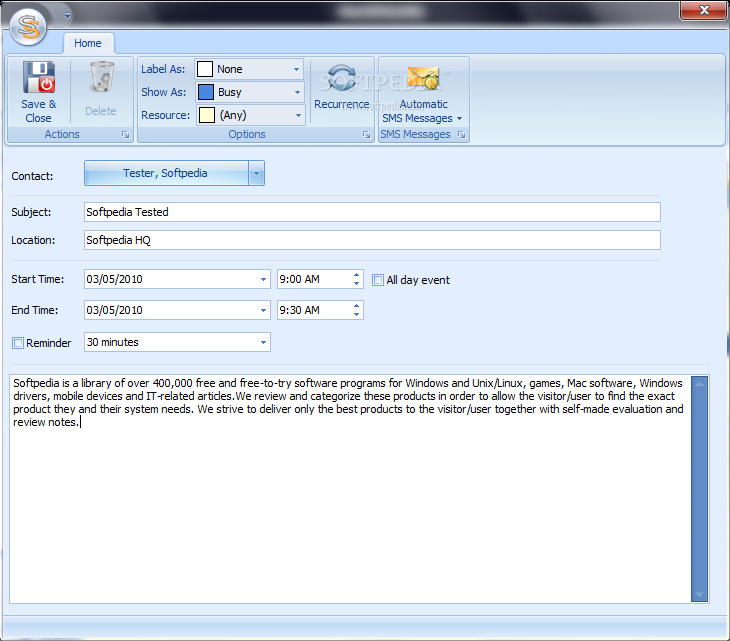Open the End Time date picker dropdown
This screenshot has height=641, width=730.
[263, 310]
